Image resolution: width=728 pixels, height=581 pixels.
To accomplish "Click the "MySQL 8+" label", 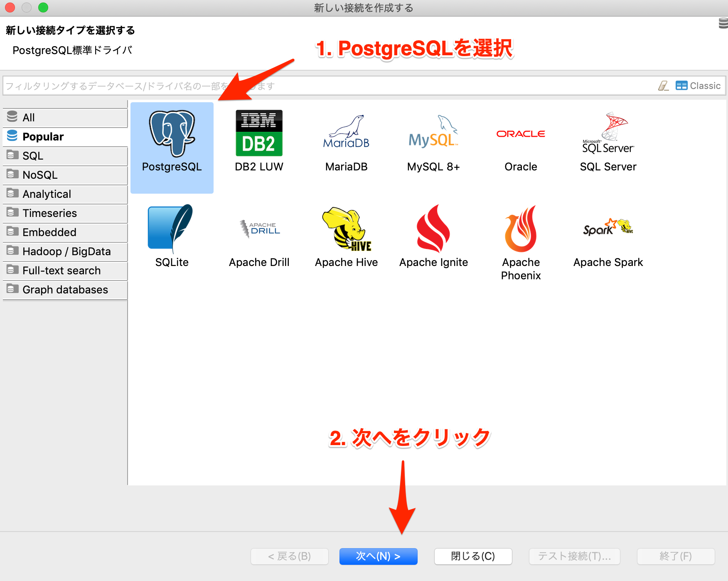I will [434, 167].
